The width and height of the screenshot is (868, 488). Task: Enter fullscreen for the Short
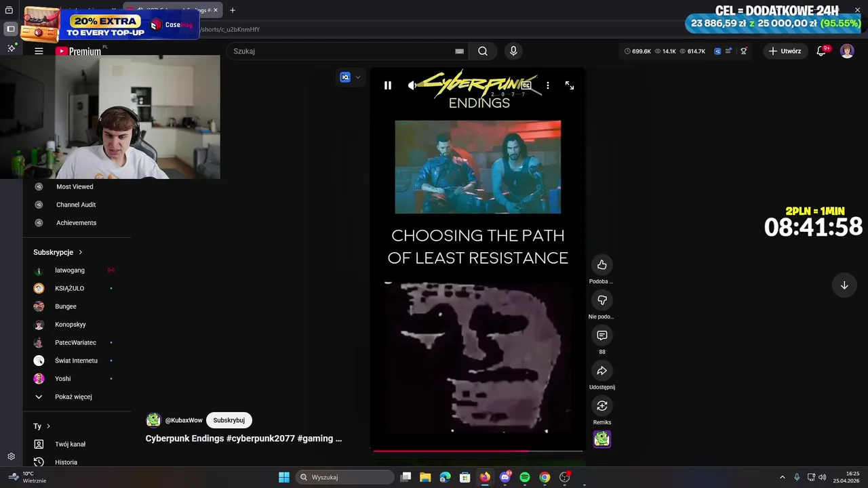(570, 85)
